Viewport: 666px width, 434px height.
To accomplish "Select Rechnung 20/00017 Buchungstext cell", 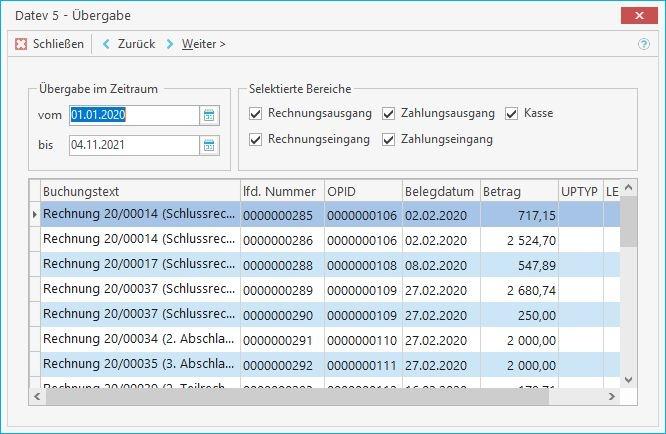I will coord(140,265).
